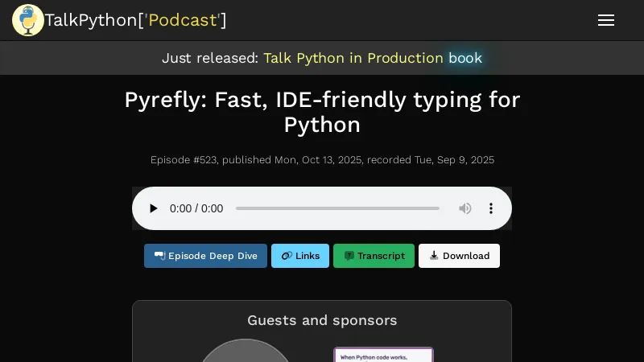The height and width of the screenshot is (362, 644).
Task: Click the audio seek progress bar
Action: coord(337,208)
